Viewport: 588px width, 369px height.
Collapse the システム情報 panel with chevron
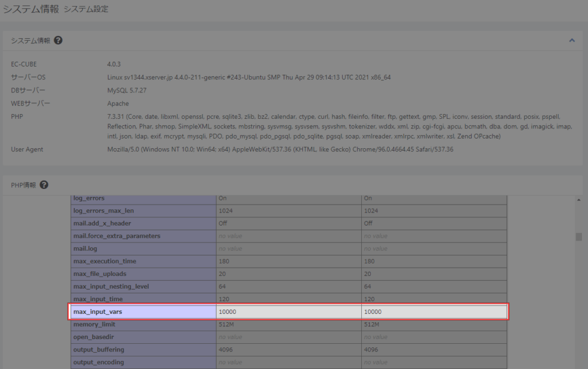[572, 41]
